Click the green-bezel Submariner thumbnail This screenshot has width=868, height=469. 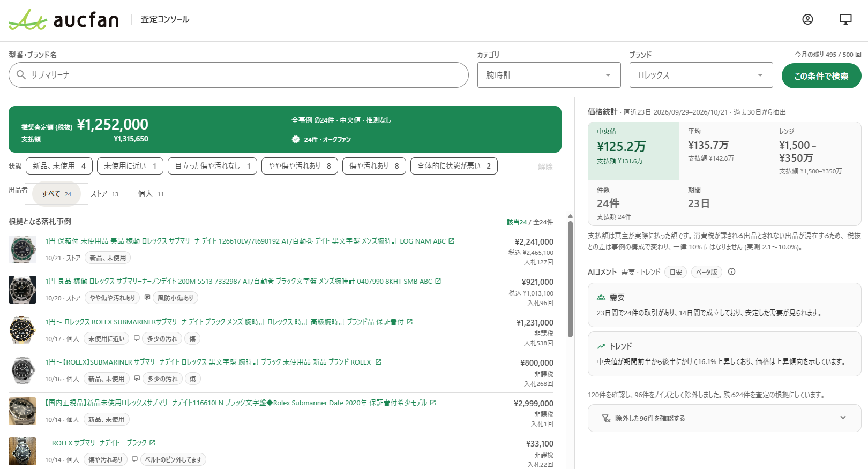tap(23, 249)
